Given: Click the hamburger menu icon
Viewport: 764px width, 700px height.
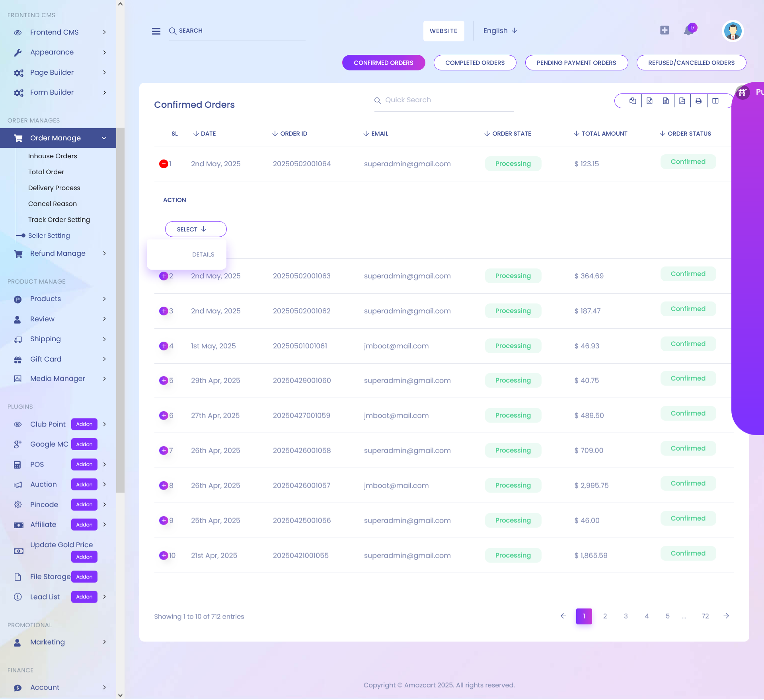Looking at the screenshot, I should pos(156,31).
